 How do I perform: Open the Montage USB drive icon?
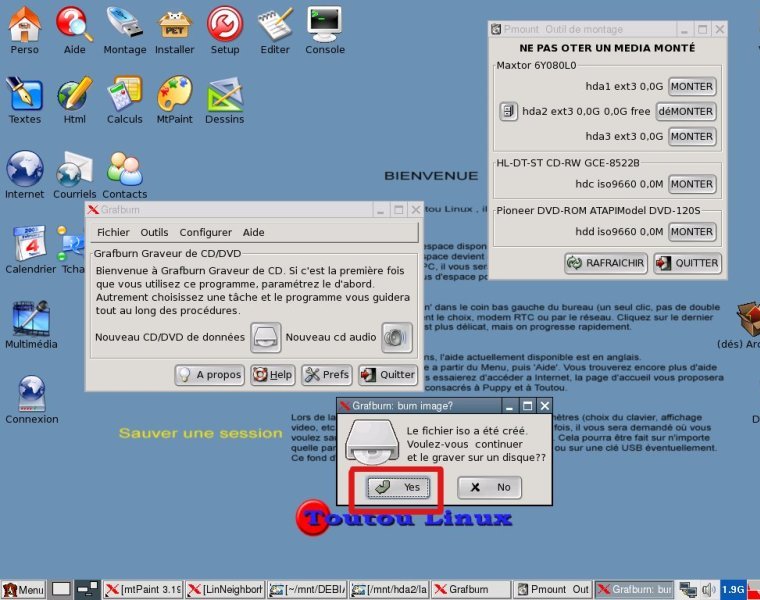click(124, 23)
